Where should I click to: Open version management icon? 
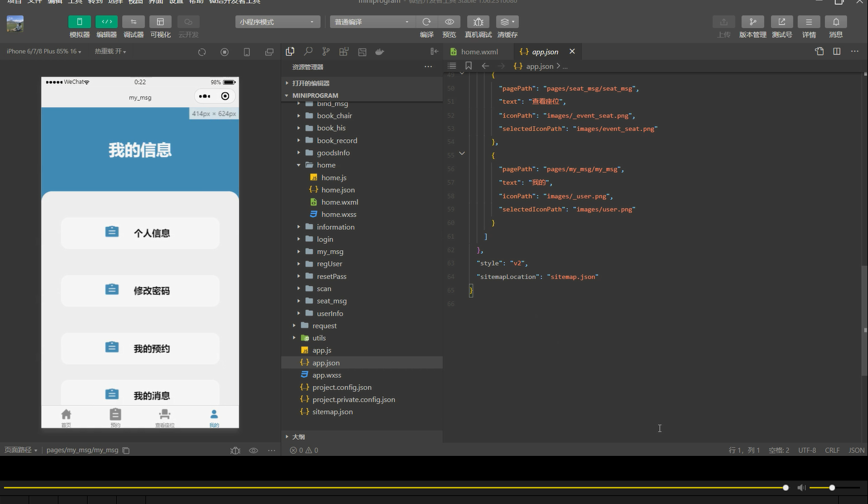tap(752, 22)
